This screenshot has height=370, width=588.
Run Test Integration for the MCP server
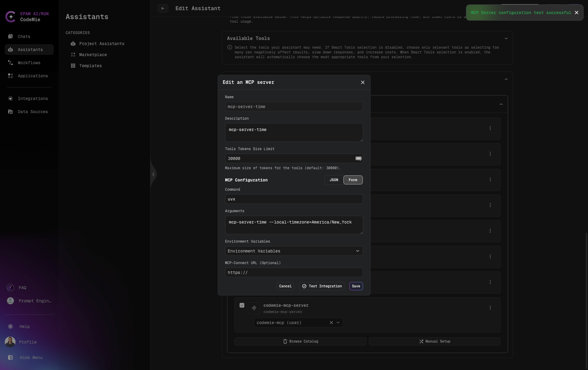click(x=322, y=286)
